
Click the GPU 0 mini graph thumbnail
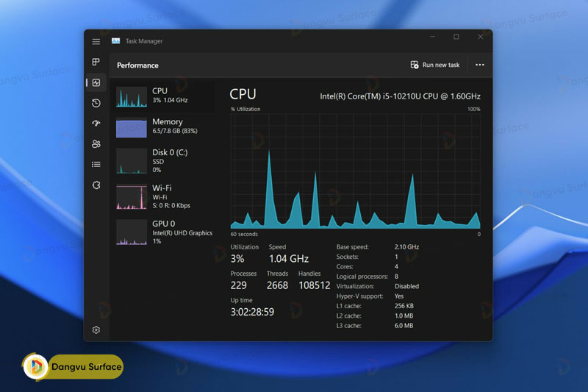click(x=132, y=232)
